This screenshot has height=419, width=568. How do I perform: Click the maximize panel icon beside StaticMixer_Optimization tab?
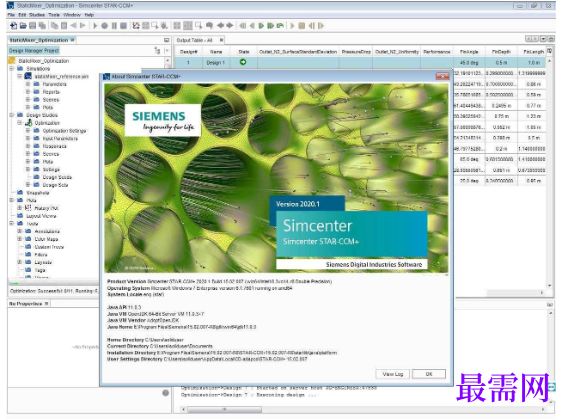167,40
